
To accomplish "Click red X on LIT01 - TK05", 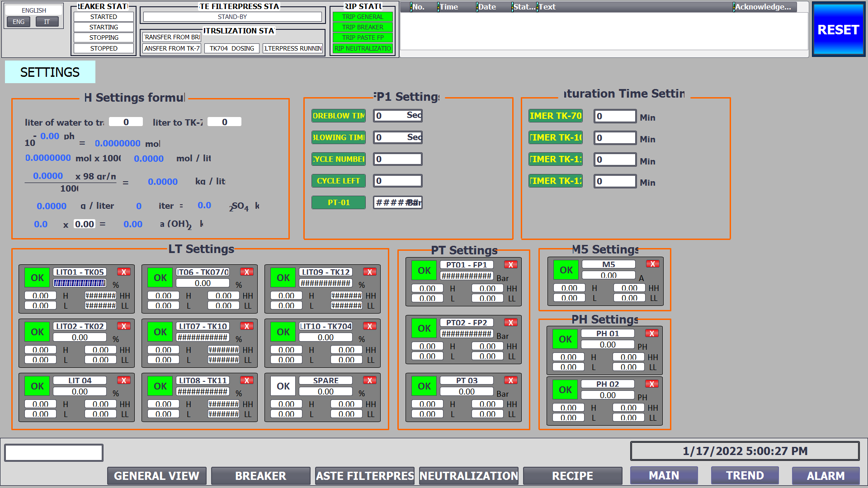I will pos(124,272).
